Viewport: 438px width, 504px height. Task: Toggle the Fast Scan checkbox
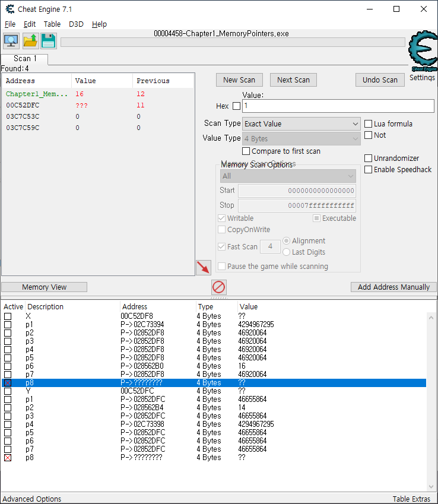coord(221,246)
